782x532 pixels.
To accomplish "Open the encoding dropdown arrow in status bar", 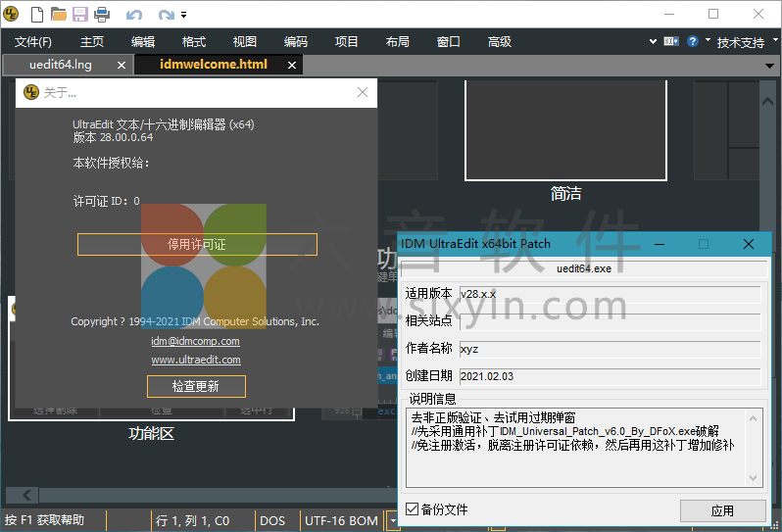I will (x=393, y=521).
